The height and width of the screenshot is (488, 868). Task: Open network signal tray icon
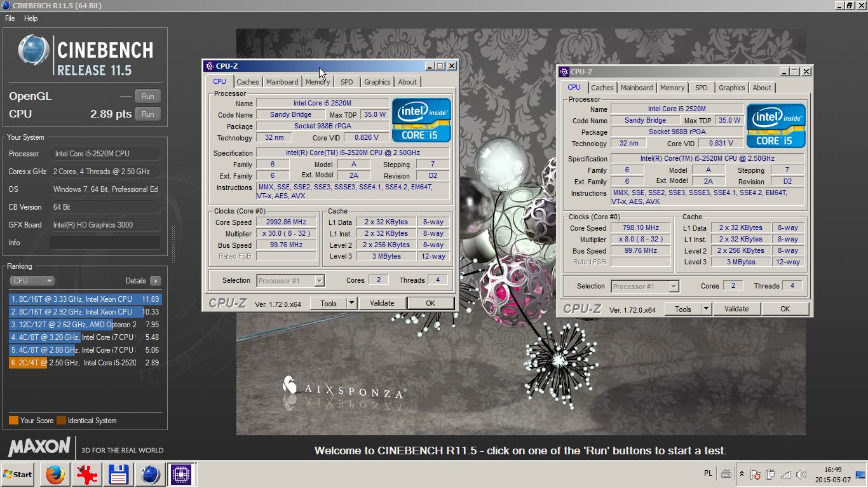click(786, 474)
